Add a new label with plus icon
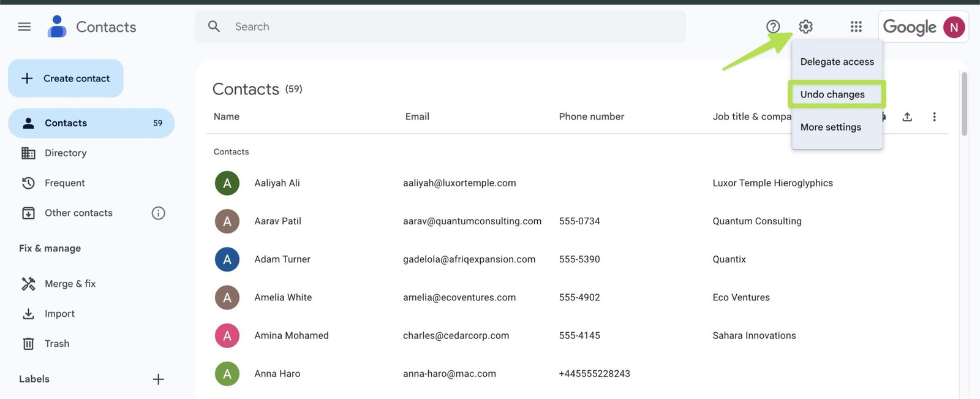Viewport: 980px width, 399px height. pyautogui.click(x=158, y=379)
